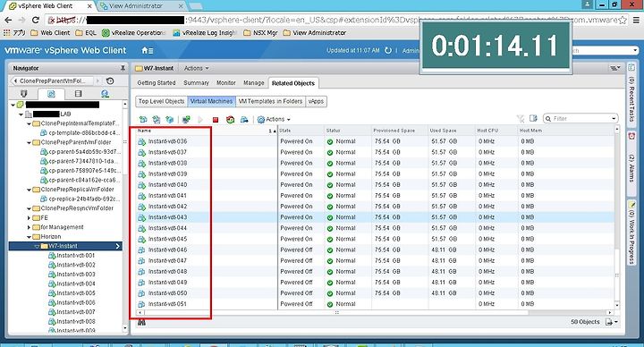The width and height of the screenshot is (644, 347).
Task: Refresh the vSphere client view
Action: tap(387, 50)
